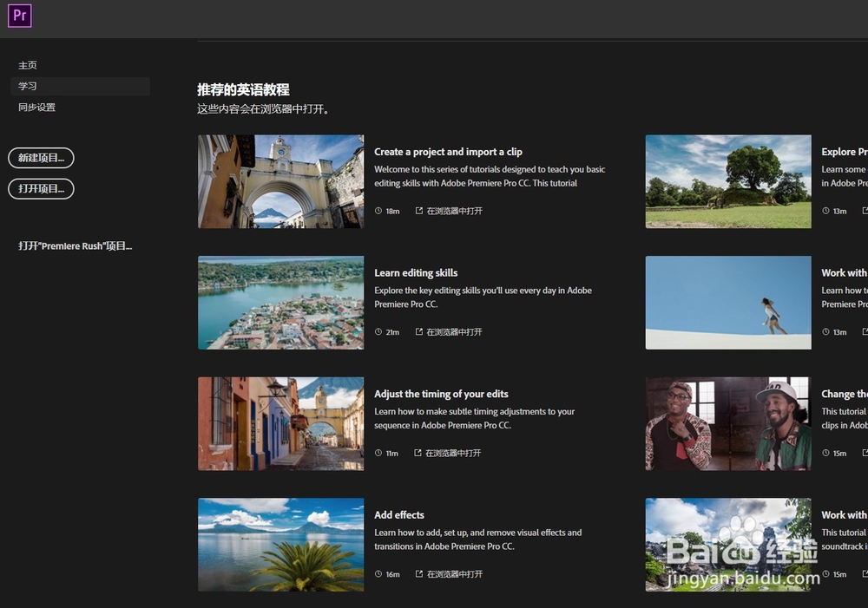Click the 11m duration text
The height and width of the screenshot is (608, 868).
[x=392, y=454]
